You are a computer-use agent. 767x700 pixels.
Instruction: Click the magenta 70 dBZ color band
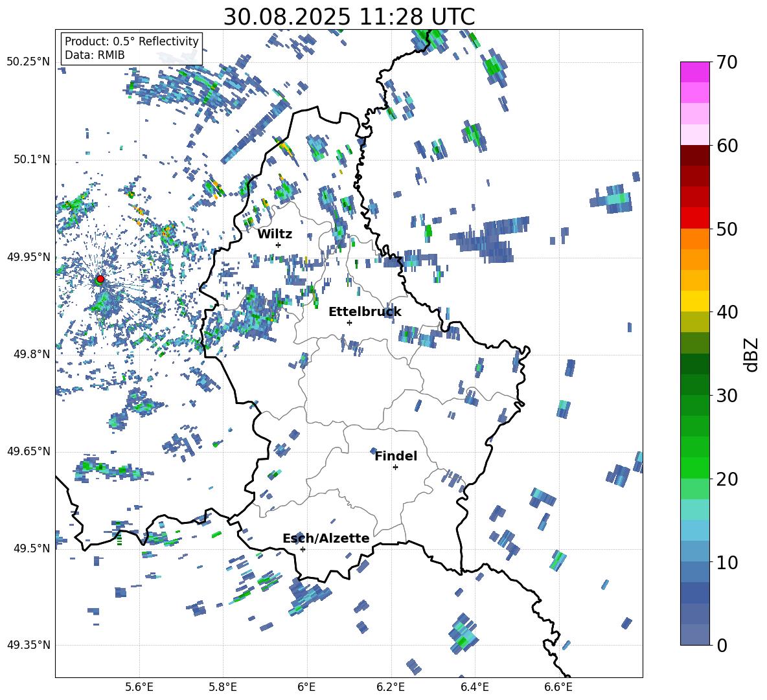694,72
